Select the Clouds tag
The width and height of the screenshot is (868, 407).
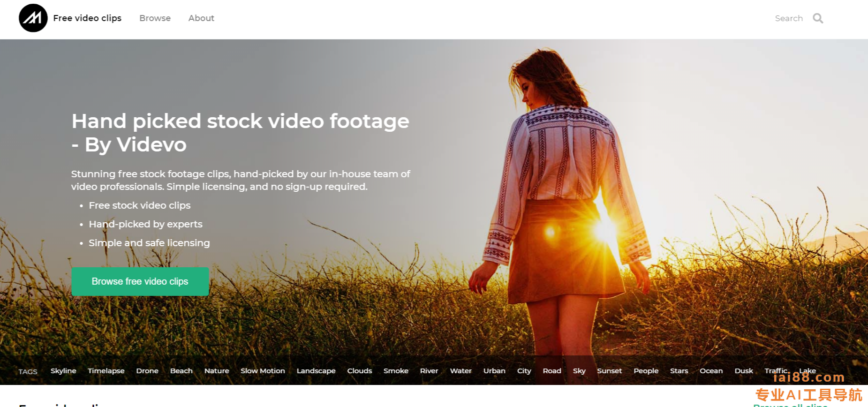[x=360, y=370]
